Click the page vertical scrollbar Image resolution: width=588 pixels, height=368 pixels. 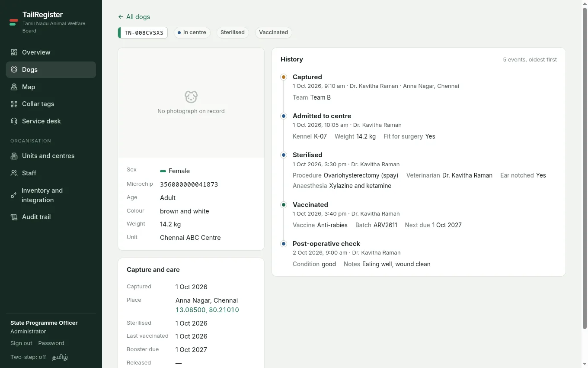[x=585, y=169]
